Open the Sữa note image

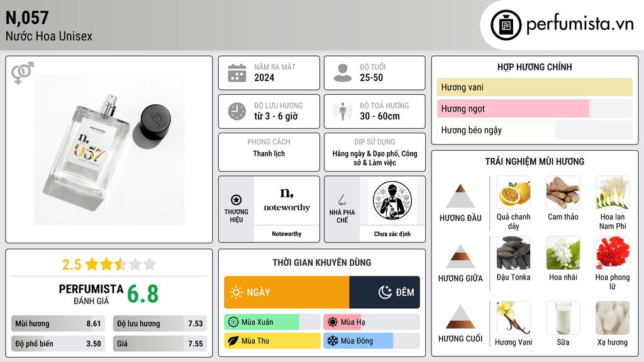click(563, 318)
